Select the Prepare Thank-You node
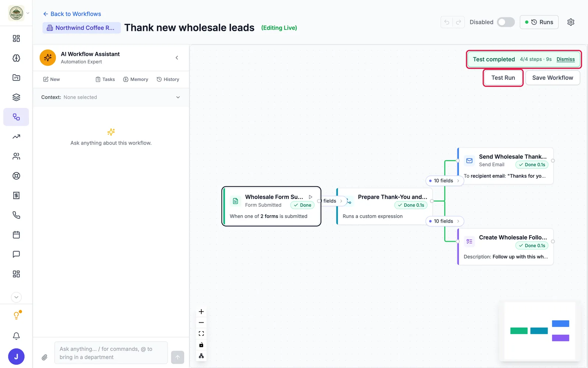The height and width of the screenshot is (368, 588). coord(384,206)
